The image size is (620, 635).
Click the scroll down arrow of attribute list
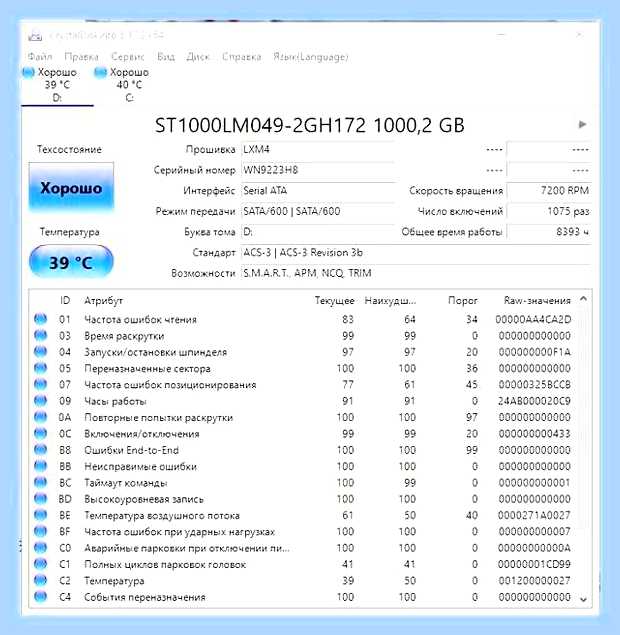coord(583,599)
